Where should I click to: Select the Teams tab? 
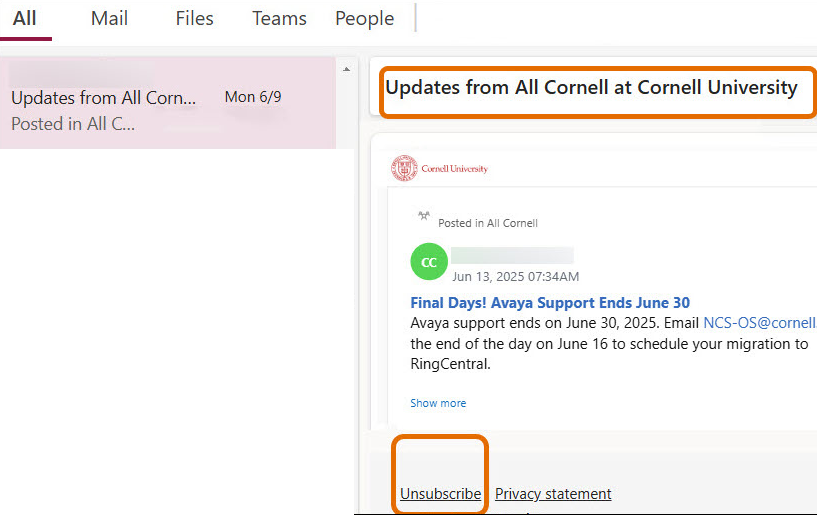click(279, 19)
